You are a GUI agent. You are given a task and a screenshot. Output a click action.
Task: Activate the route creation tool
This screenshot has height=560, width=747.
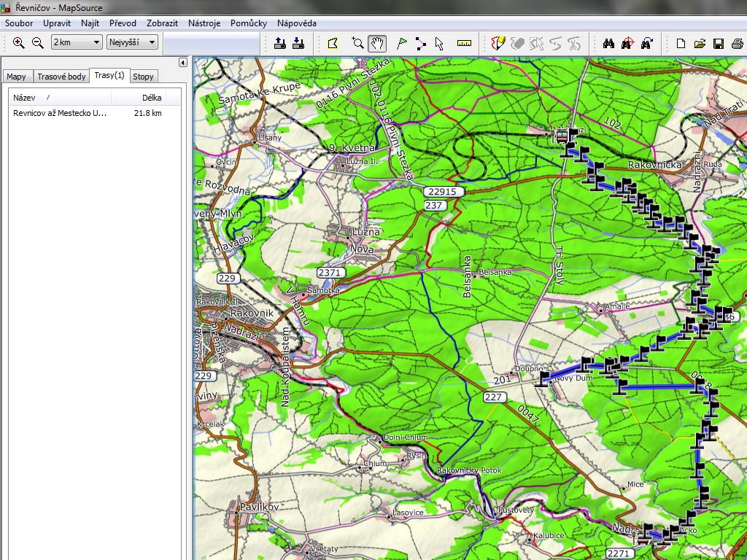[x=420, y=43]
